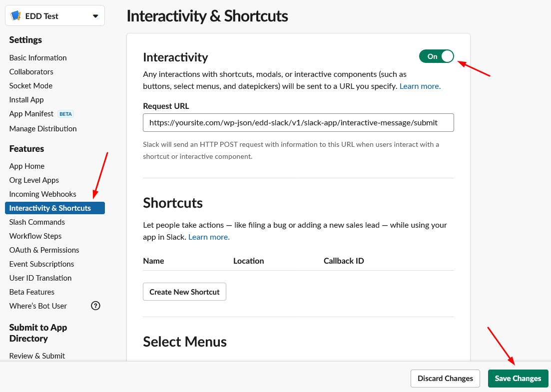Viewport: 551px width, 392px height.
Task: Select Interactivity & Shortcuts sidebar item
Action: (x=50, y=208)
